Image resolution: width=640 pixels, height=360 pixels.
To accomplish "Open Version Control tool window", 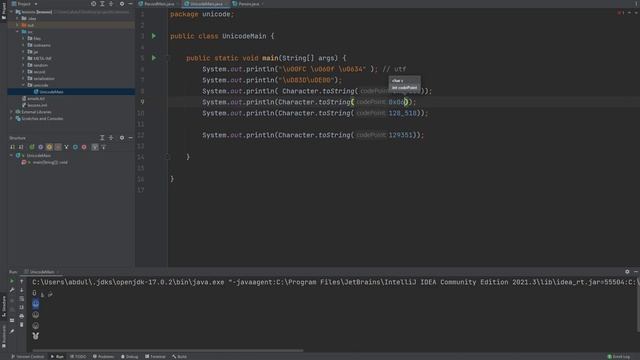I will tap(28, 357).
